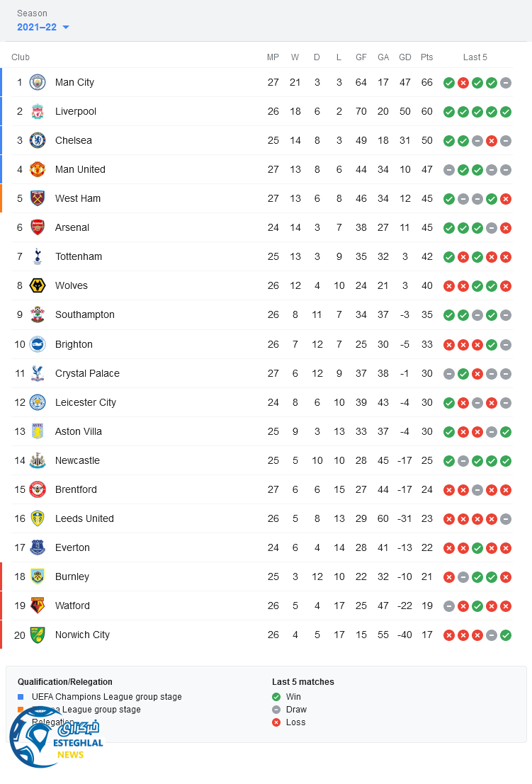Click the Watford club crest
Screen dimensions: 532x784
pos(38,606)
